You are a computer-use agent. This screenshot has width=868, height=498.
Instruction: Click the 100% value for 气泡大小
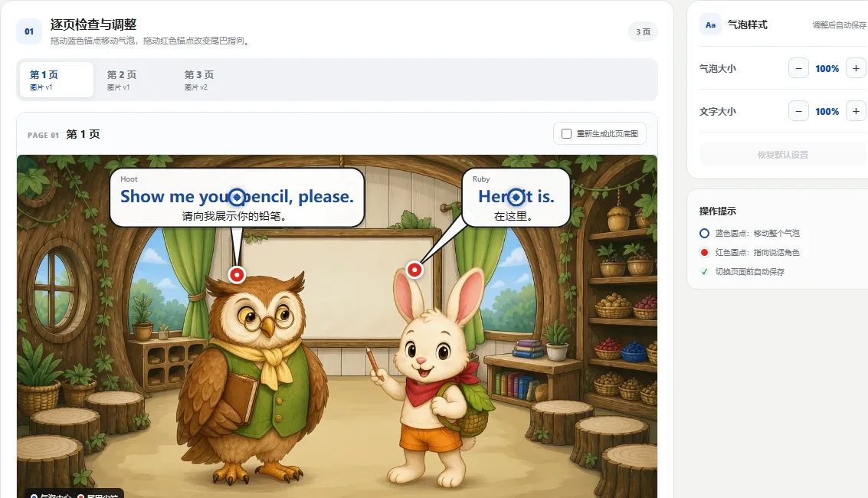(827, 69)
